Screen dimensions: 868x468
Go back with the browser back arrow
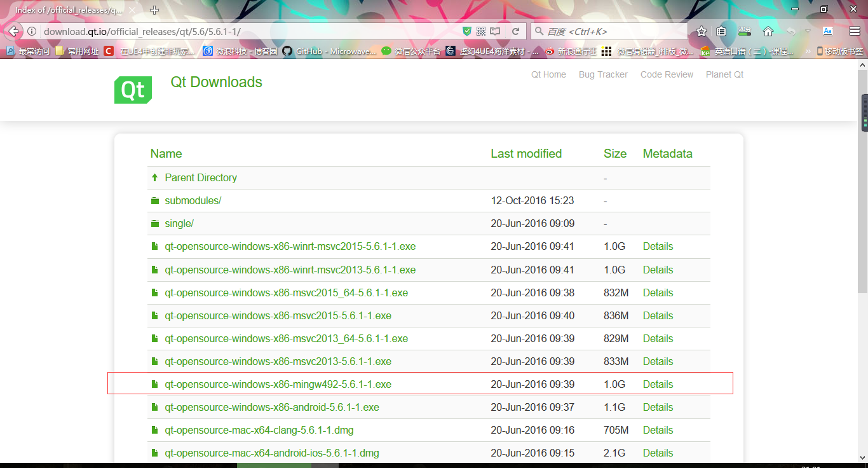(x=13, y=31)
